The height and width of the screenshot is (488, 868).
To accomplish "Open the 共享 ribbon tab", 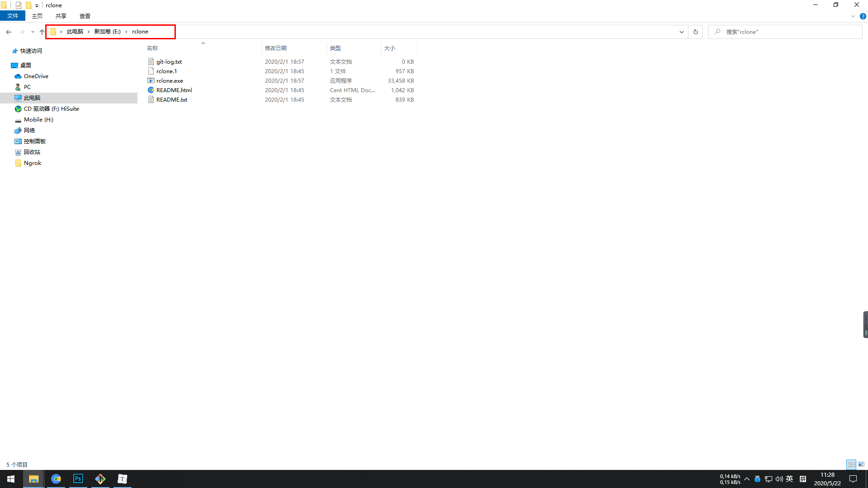I will coord(61,16).
